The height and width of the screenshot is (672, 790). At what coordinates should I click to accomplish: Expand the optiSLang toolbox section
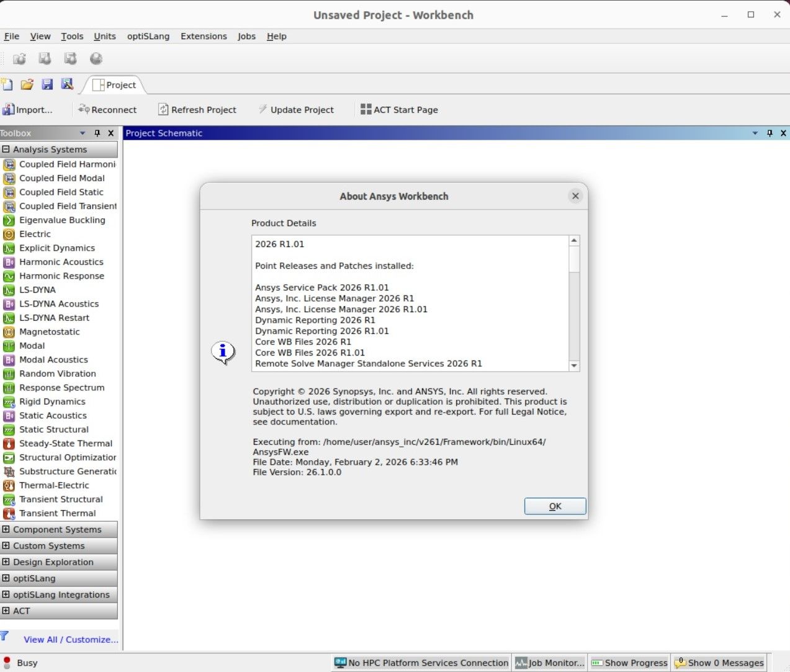(x=6, y=578)
